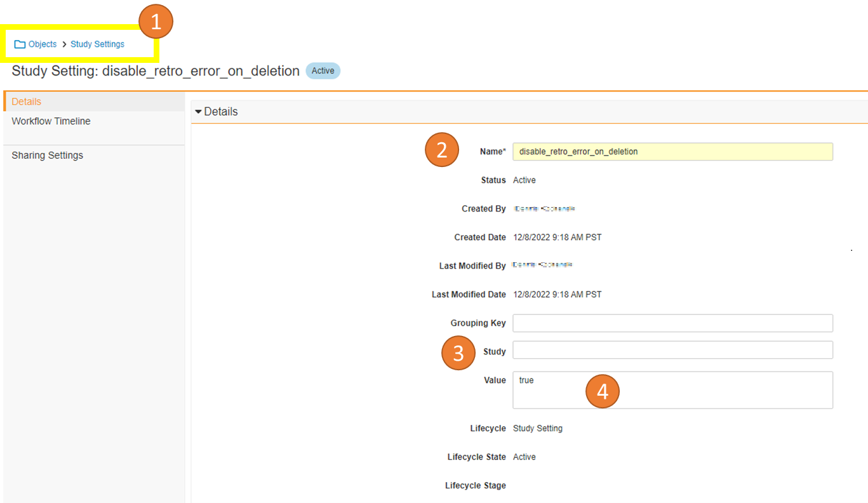Image resolution: width=868 pixels, height=503 pixels.
Task: Collapse the Details section triangle
Action: [x=198, y=112]
